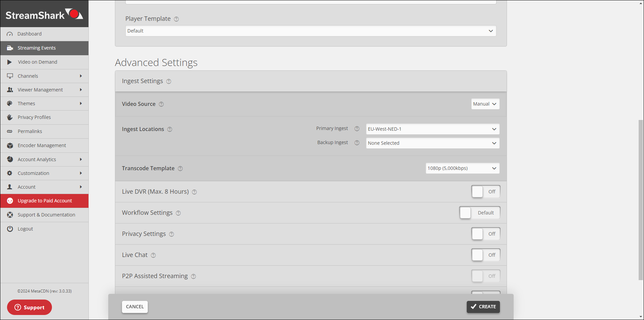Turn on the Privacy Settings toggle
Image resolution: width=644 pixels, height=320 pixels.
point(485,234)
